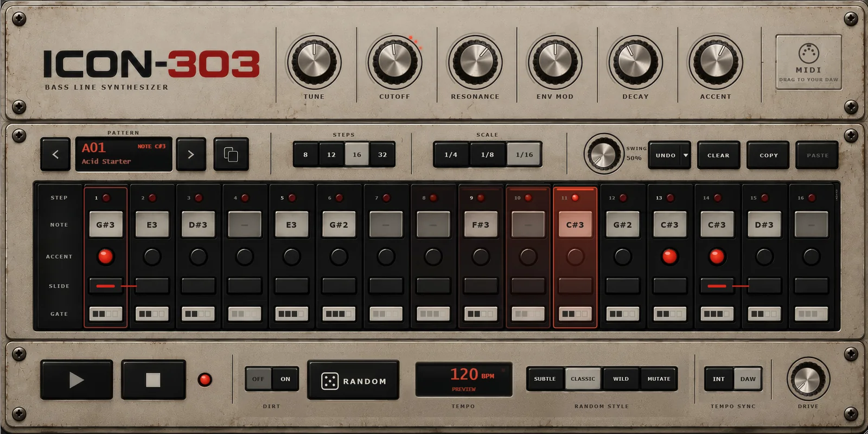Viewport: 868px width, 434px height.
Task: Open the F#3 note selector on step 9
Action: [481, 225]
